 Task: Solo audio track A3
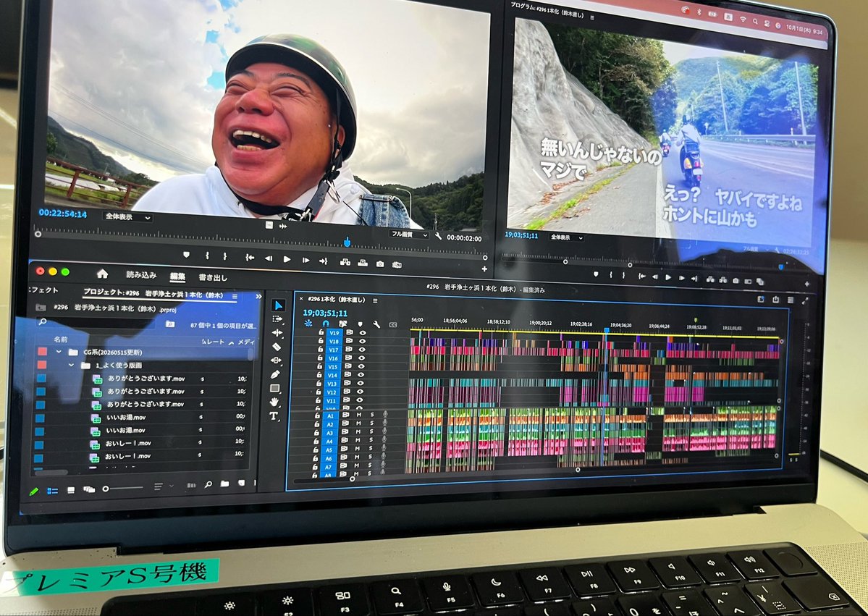372,433
